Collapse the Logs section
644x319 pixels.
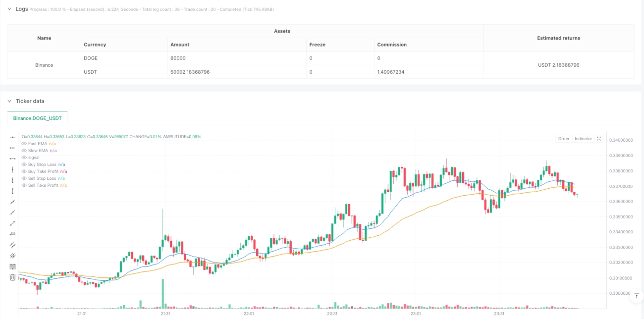(9, 9)
